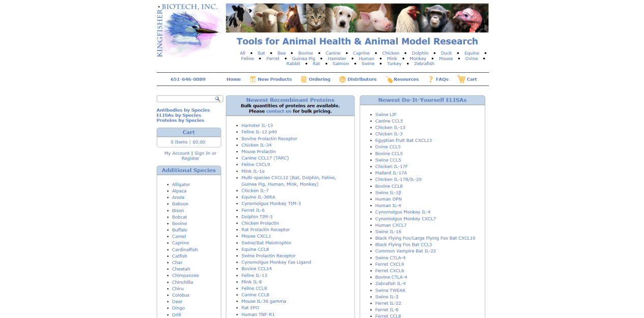Click the animal photo banner

point(357,18)
